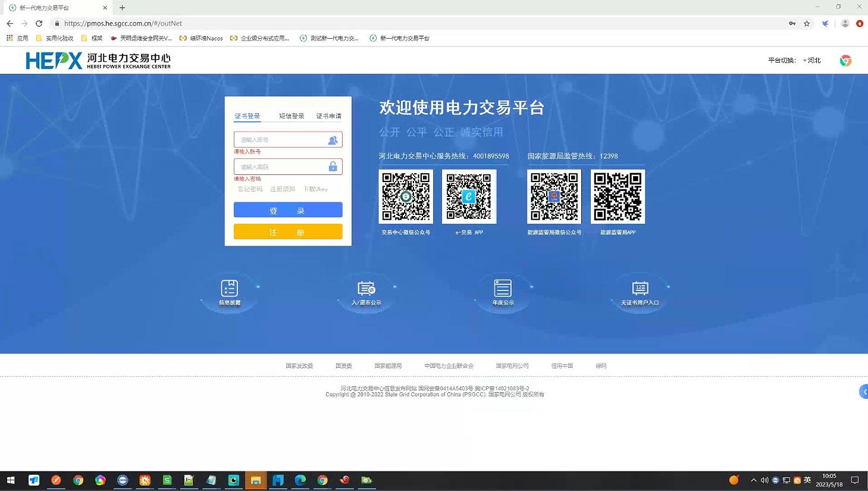
Task: Open the green S WPS spreadsheet taskbar icon
Action: (x=167, y=480)
